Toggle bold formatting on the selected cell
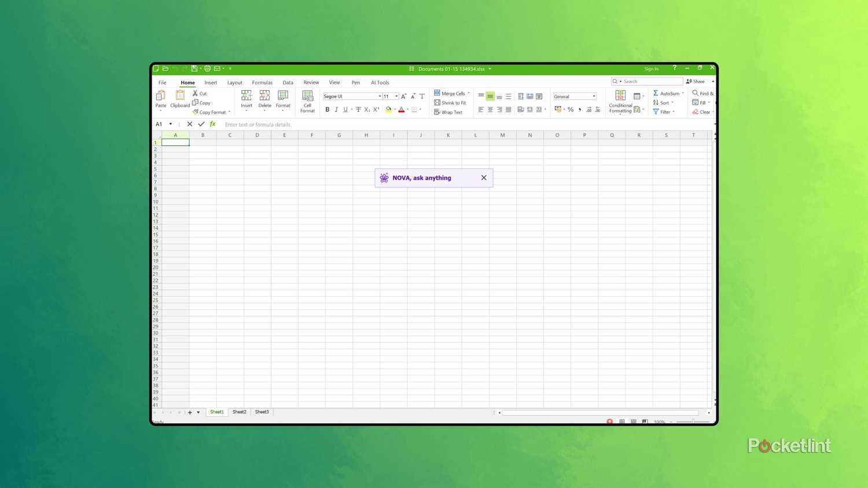This screenshot has width=868, height=488. (x=328, y=110)
